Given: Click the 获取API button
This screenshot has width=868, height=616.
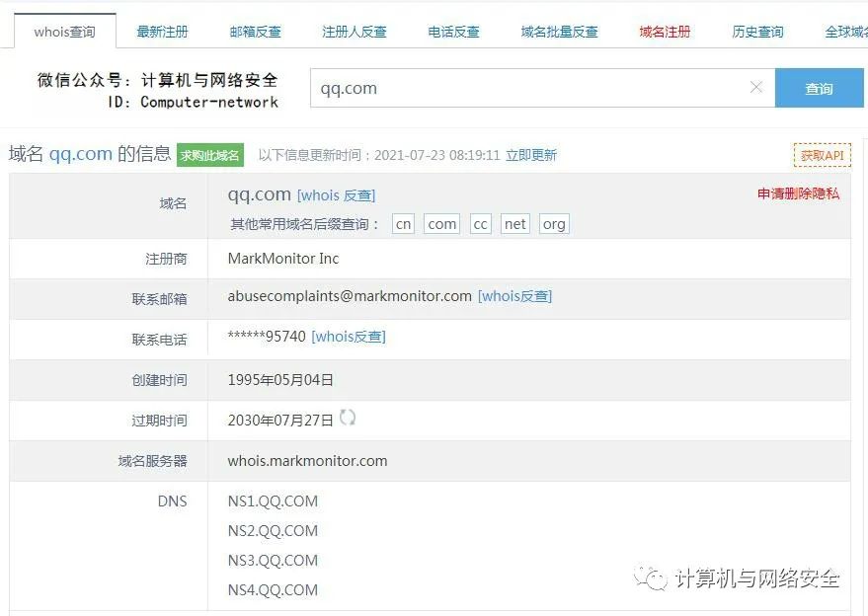Looking at the screenshot, I should [822, 156].
